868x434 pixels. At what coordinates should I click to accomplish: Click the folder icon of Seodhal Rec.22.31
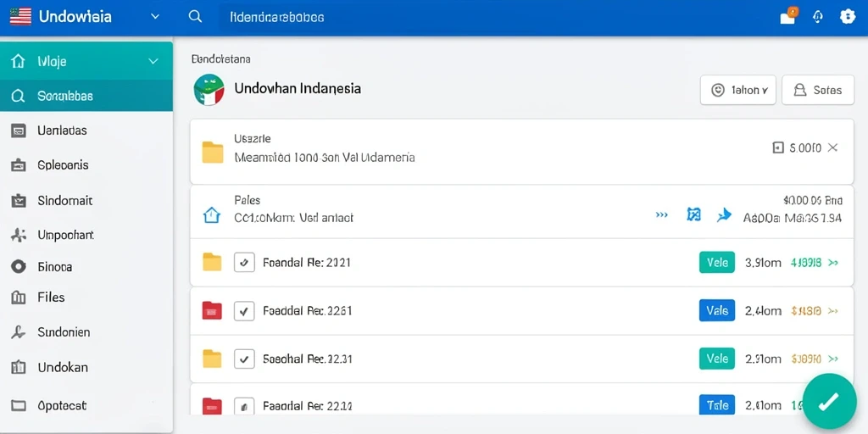coord(212,359)
